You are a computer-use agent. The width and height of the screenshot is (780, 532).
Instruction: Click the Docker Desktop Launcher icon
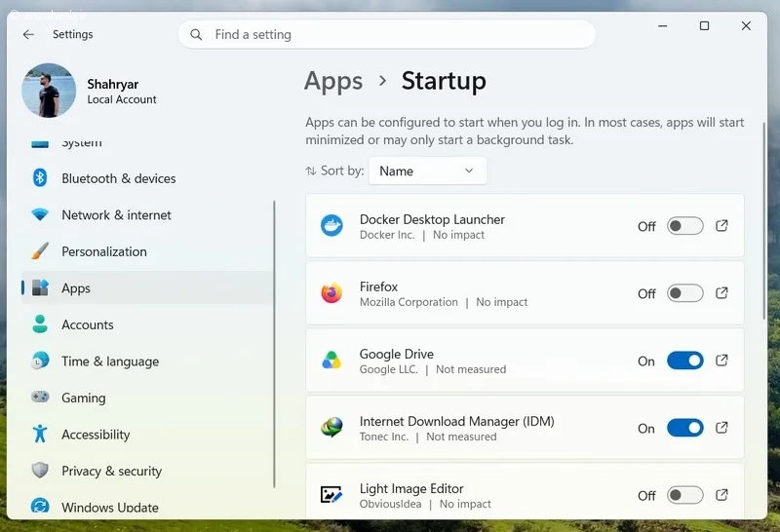(331, 226)
